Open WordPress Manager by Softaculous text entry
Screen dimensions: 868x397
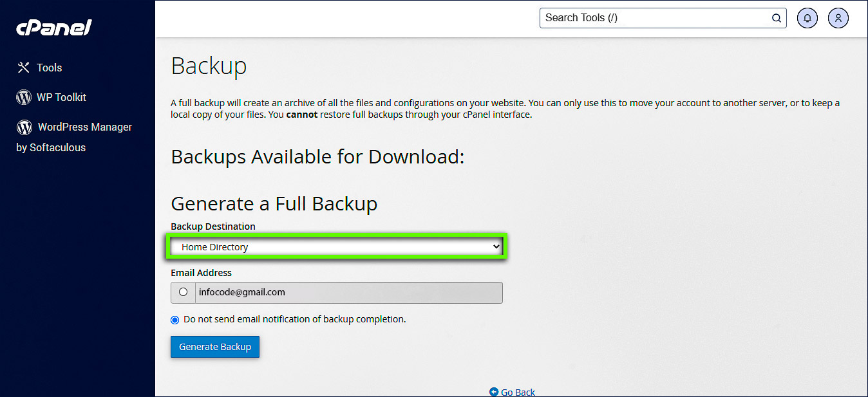click(x=84, y=127)
